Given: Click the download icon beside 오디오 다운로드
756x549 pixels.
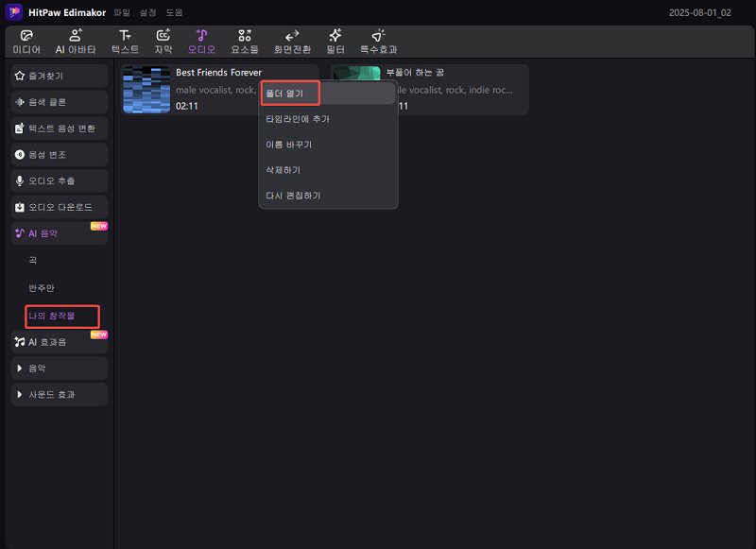Looking at the screenshot, I should (x=19, y=207).
